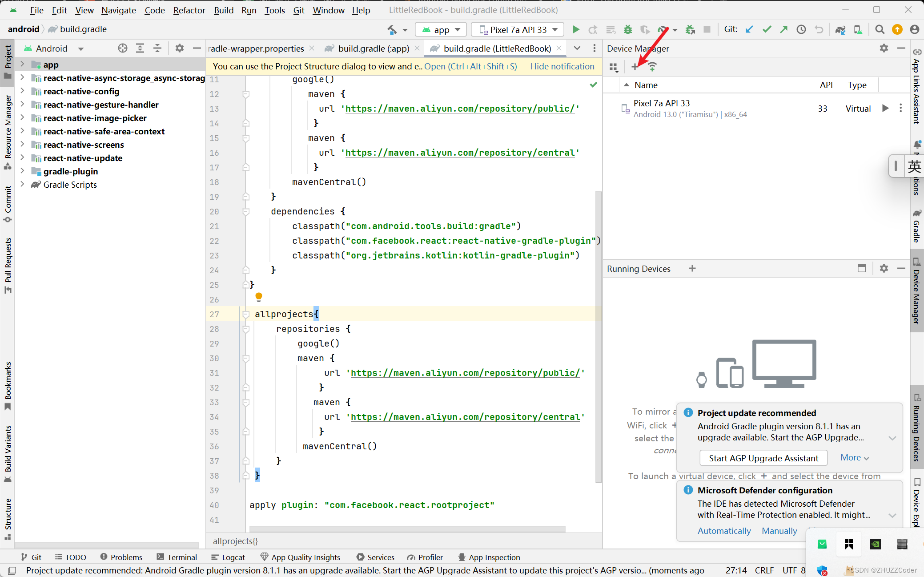
Task: Click Pair devices using WiFi icon
Action: [652, 67]
